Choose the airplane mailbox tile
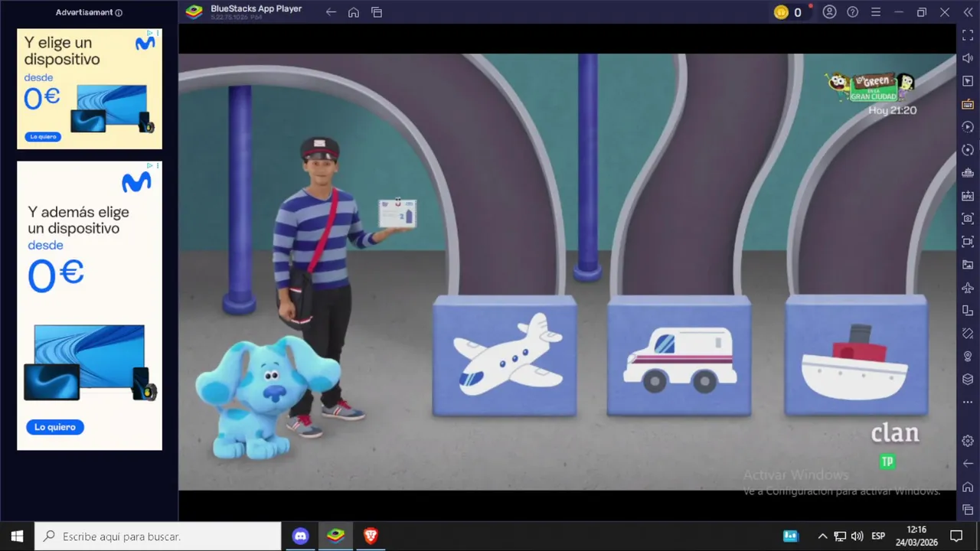This screenshot has width=980, height=551. [x=505, y=357]
